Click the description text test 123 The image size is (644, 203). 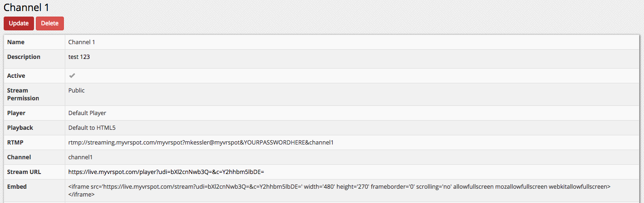click(80, 57)
